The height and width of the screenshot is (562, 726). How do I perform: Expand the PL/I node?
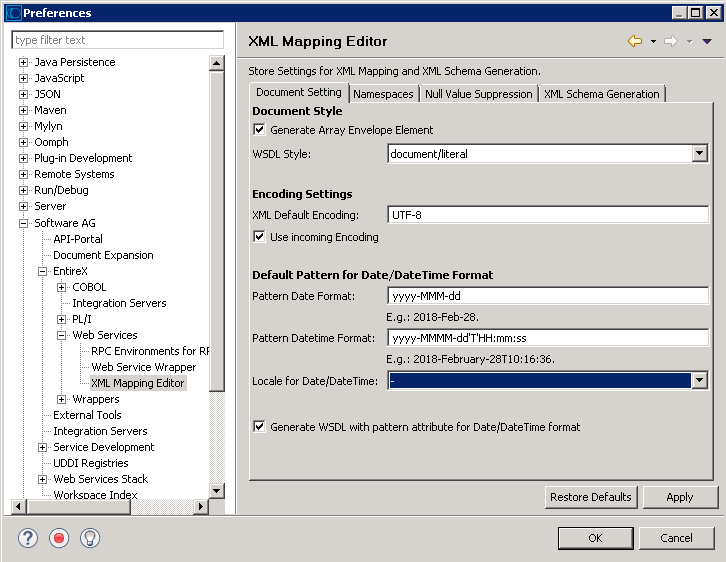point(61,319)
